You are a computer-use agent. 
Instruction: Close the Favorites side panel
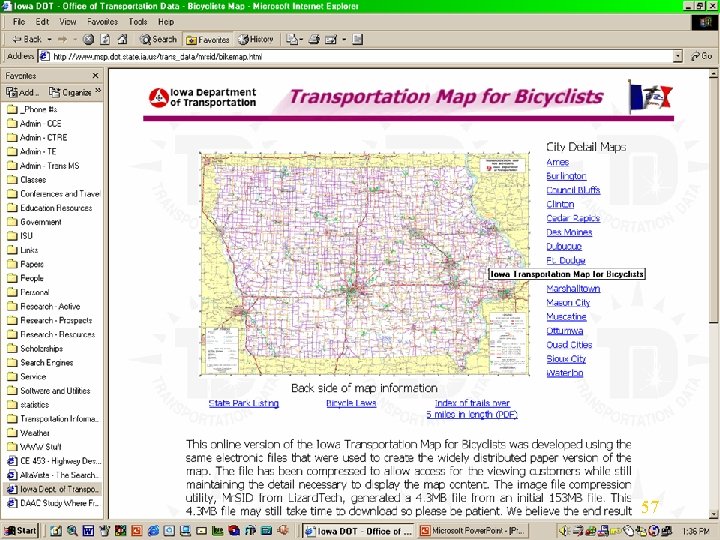point(96,75)
